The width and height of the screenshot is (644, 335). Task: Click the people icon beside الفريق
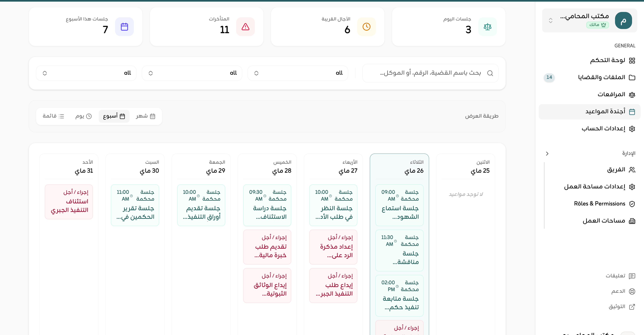pyautogui.click(x=632, y=170)
